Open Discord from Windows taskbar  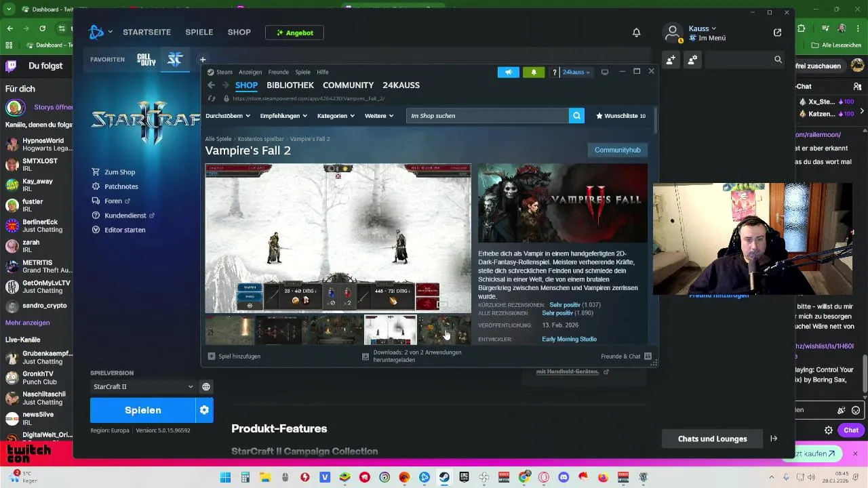[563, 477]
